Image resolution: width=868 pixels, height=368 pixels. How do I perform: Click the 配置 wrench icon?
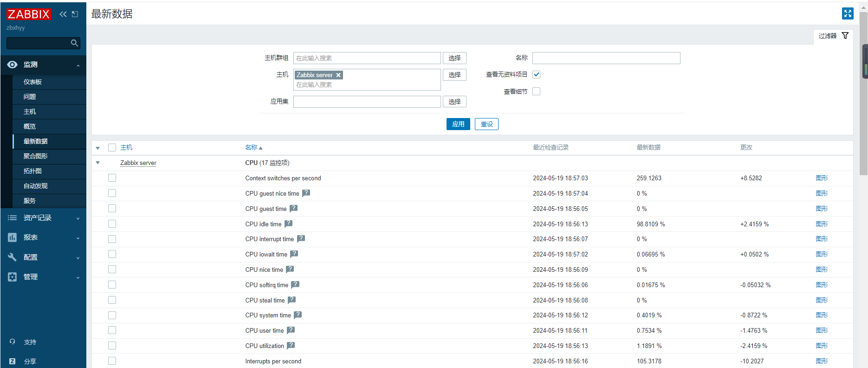click(13, 257)
